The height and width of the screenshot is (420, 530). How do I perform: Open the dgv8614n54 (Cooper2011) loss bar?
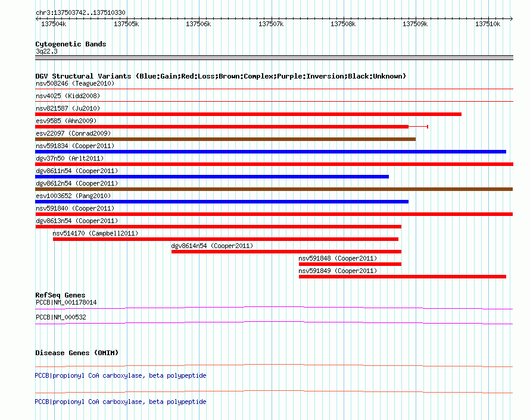pos(286,252)
